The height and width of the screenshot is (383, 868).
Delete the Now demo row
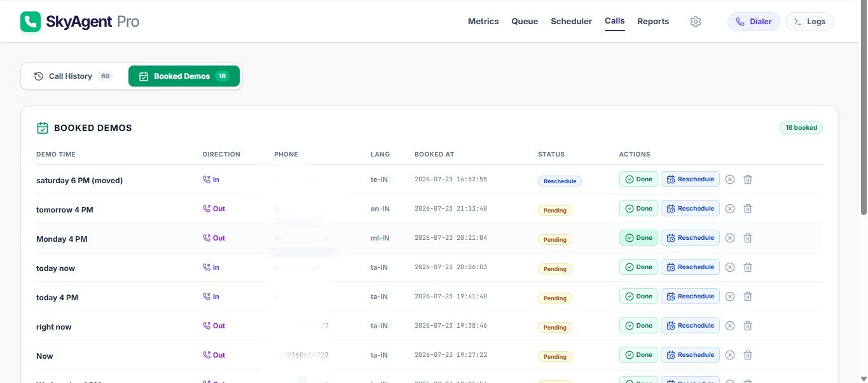point(748,355)
